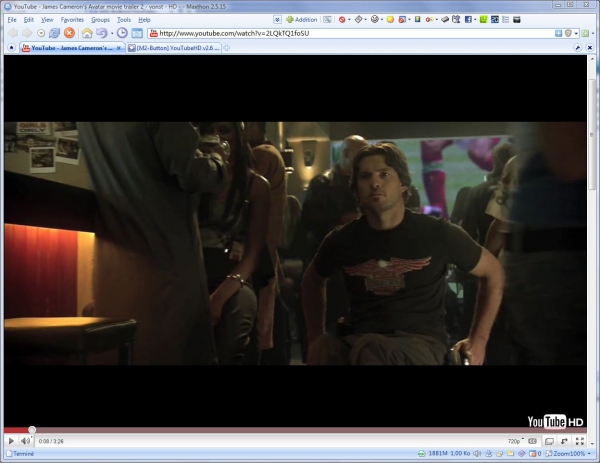The height and width of the screenshot is (463, 600).
Task: Click the black movie clapper plugin icon
Action: pyautogui.click(x=517, y=19)
